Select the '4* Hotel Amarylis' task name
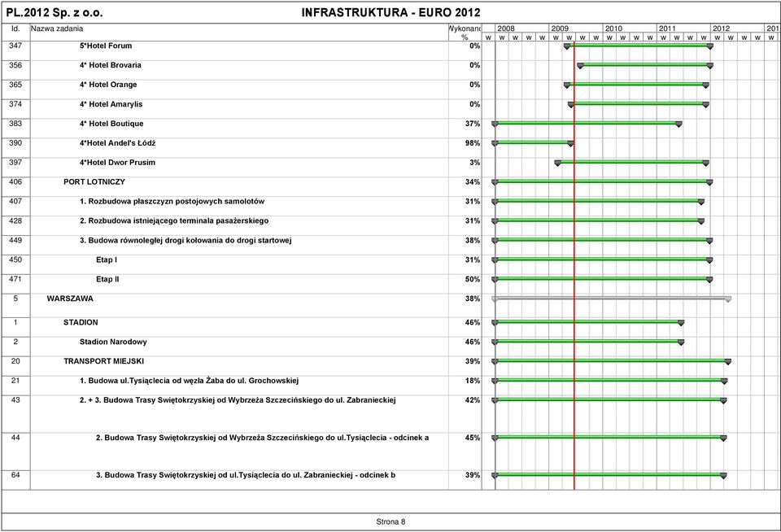Image resolution: width=781 pixels, height=532 pixels. click(111, 104)
